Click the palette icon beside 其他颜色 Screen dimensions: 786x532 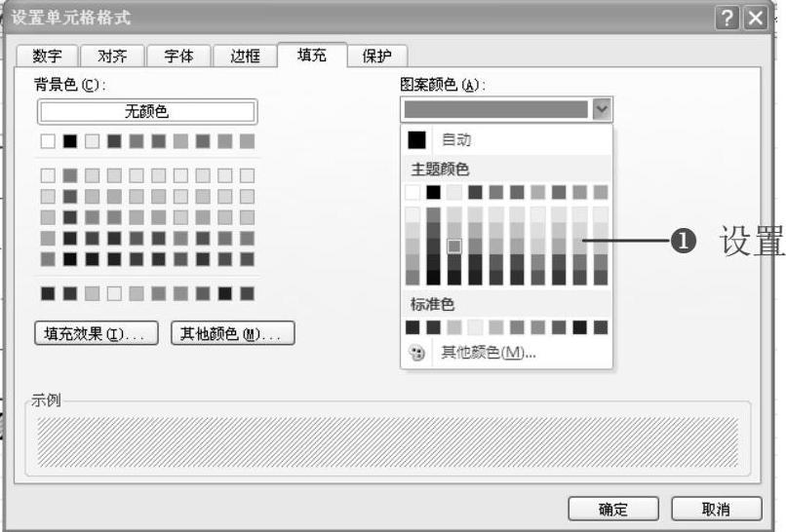(416, 353)
